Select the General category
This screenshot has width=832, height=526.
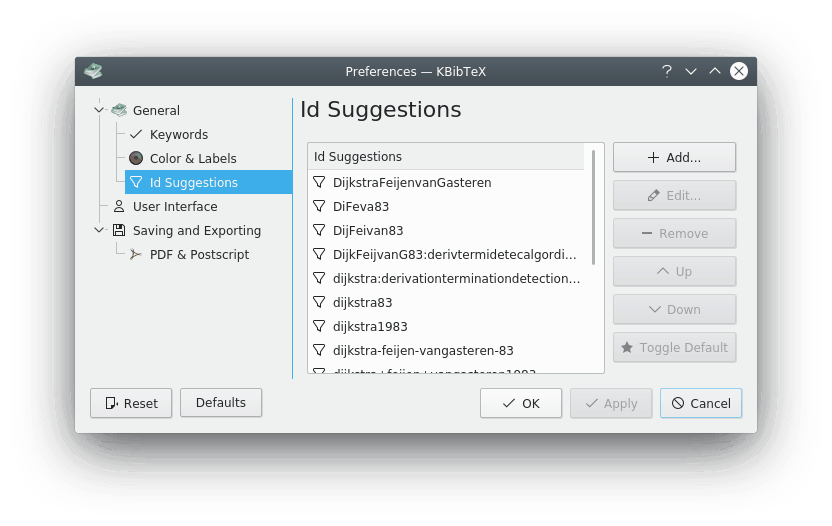click(x=156, y=110)
